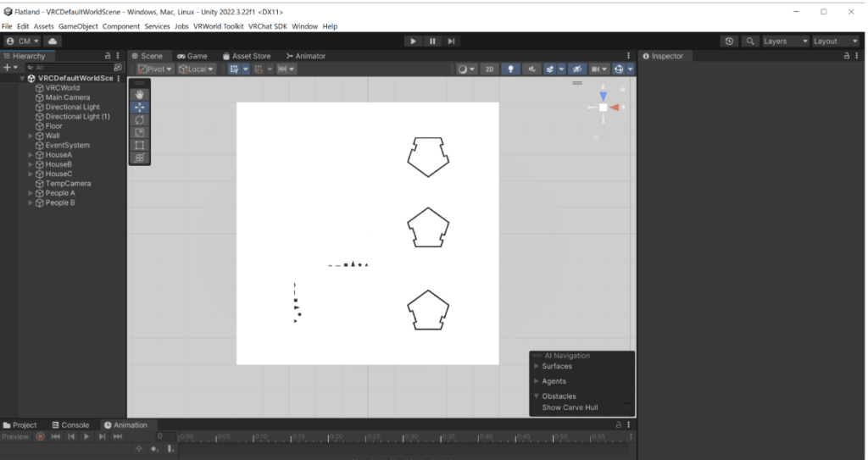Lock the Animation panel
The image size is (868, 460).
click(x=618, y=425)
